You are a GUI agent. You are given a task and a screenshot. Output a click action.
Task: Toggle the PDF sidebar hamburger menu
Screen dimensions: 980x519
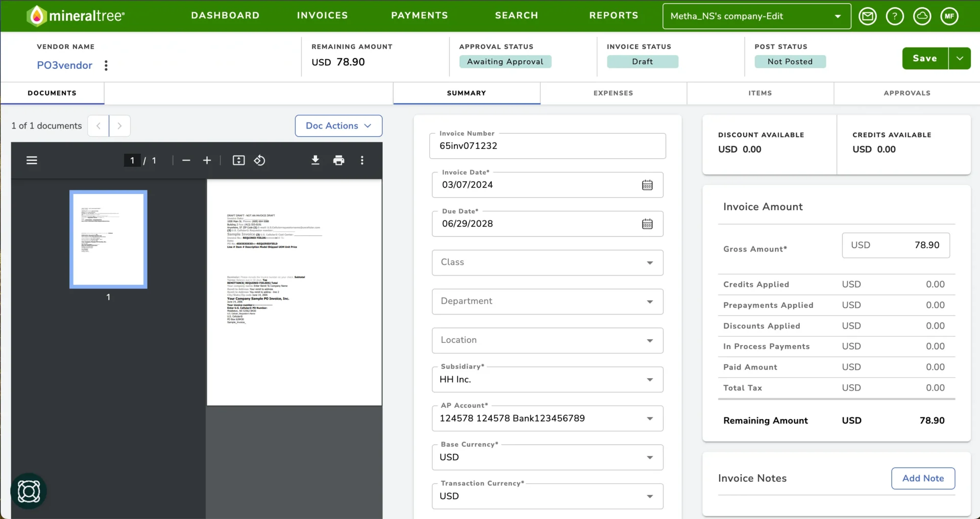pos(32,160)
